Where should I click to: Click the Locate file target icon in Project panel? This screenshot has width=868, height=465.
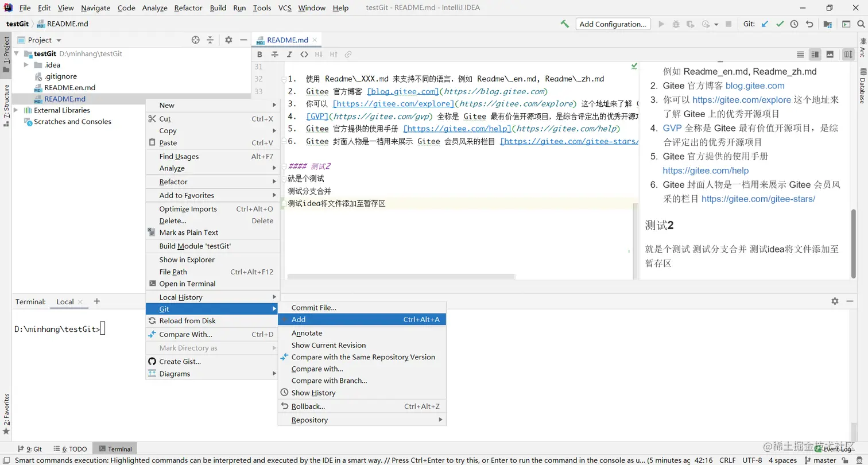(x=196, y=40)
